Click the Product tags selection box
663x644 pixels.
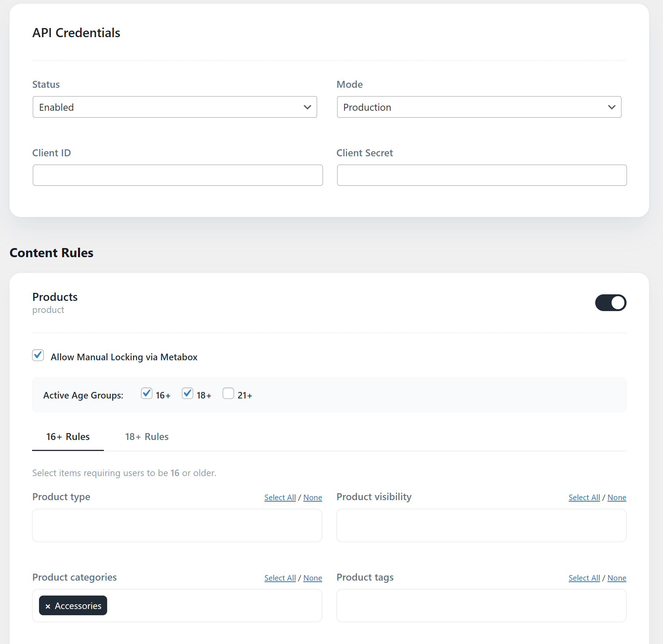click(x=481, y=605)
